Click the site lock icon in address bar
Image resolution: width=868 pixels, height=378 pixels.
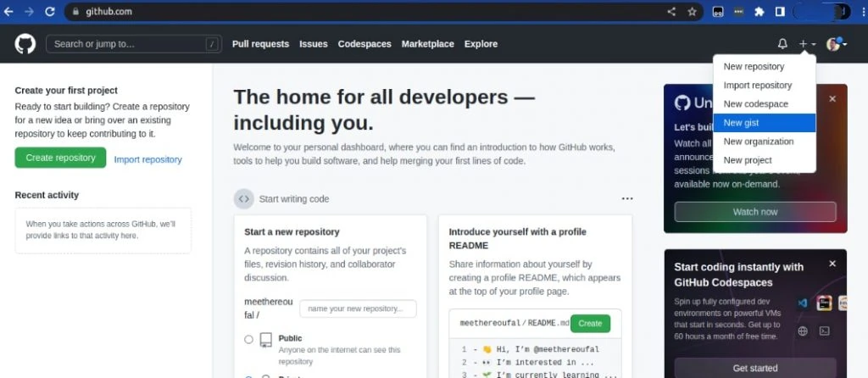click(x=75, y=11)
